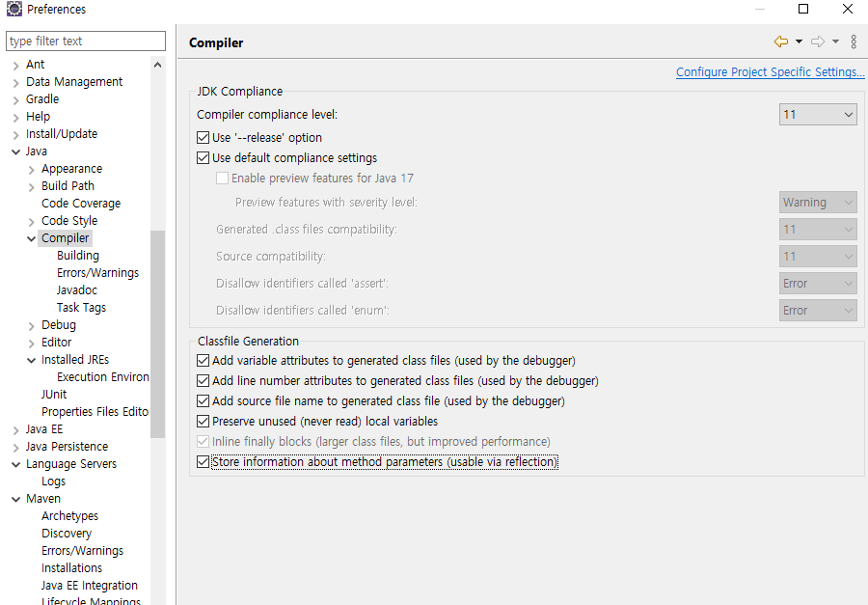Select the Javadoc compiler page
This screenshot has width=868, height=605.
(x=77, y=290)
